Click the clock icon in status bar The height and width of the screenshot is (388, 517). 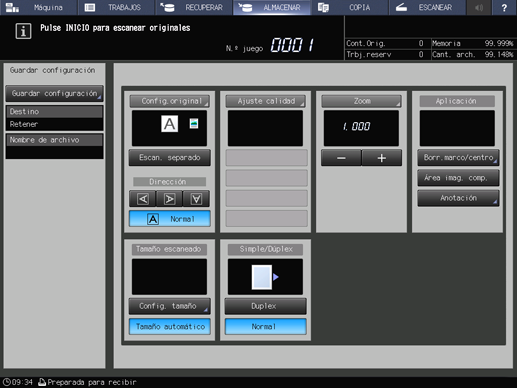coord(7,382)
